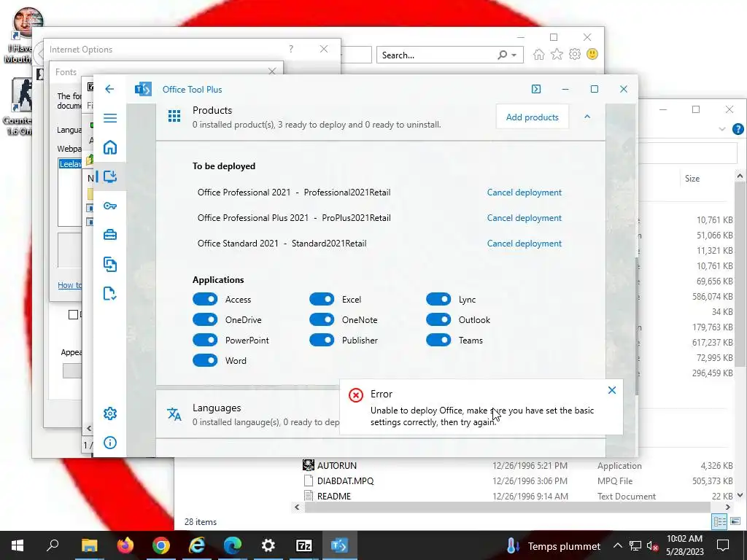
Task: Open the Activate key sidebar icon
Action: 110,206
